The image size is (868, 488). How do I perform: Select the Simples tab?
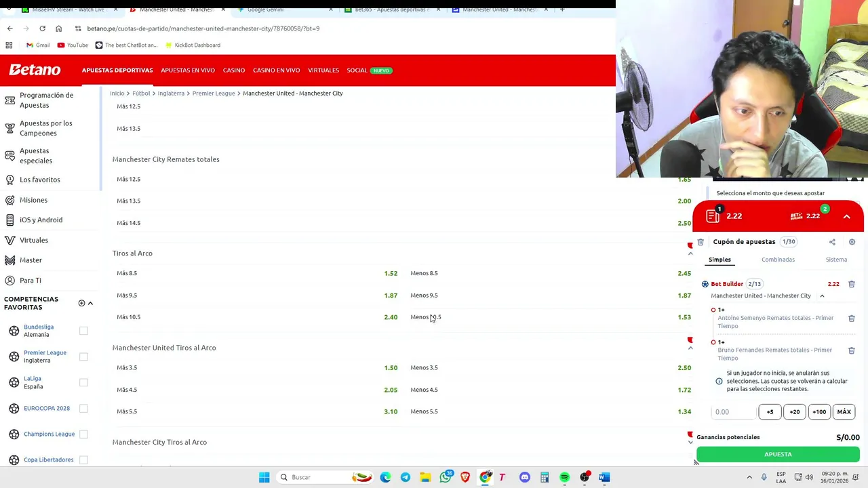pyautogui.click(x=719, y=260)
